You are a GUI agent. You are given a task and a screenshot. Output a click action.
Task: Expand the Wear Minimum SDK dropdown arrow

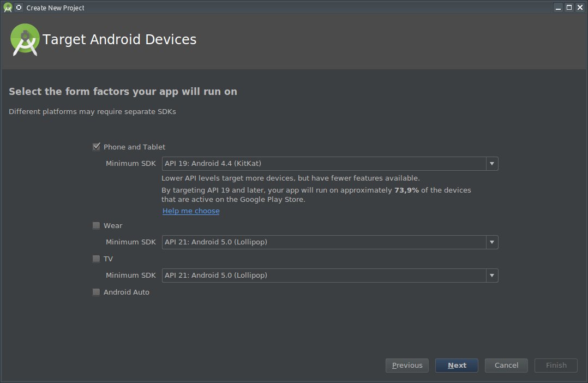491,242
